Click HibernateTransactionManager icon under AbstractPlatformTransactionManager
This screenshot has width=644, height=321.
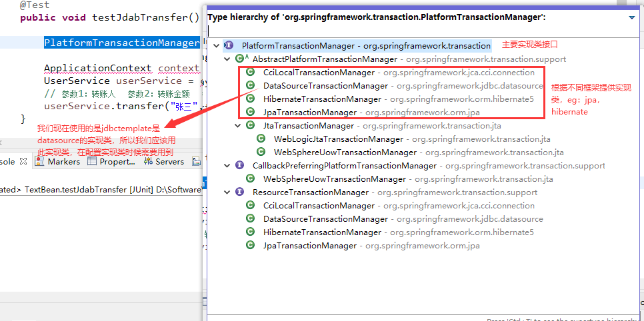250,99
